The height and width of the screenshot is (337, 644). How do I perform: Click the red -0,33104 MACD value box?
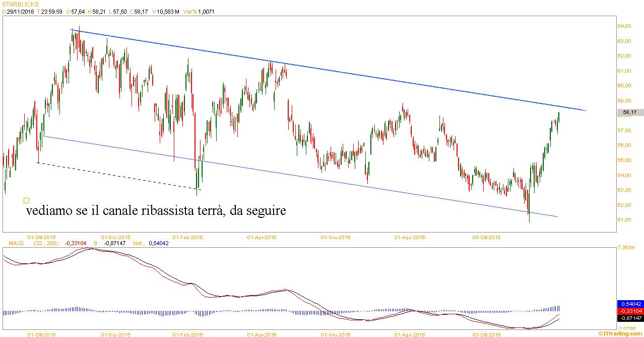click(x=630, y=311)
